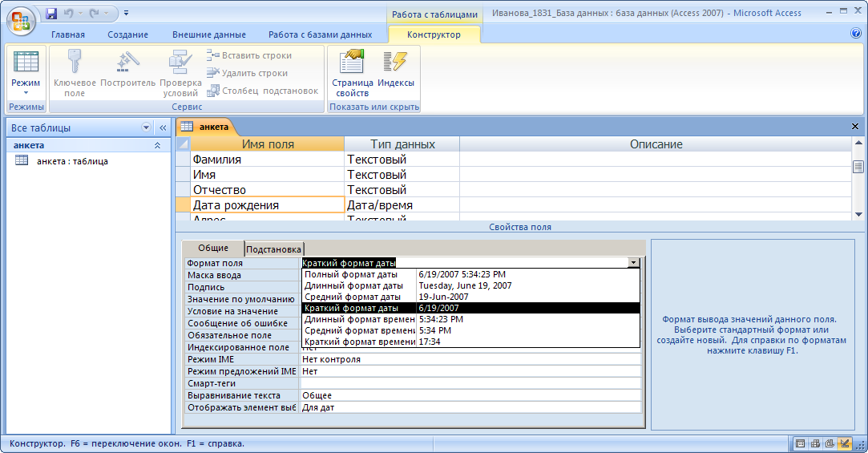This screenshot has width=868, height=453.
Task: Choose Средний формат времени option
Action: (x=470, y=330)
